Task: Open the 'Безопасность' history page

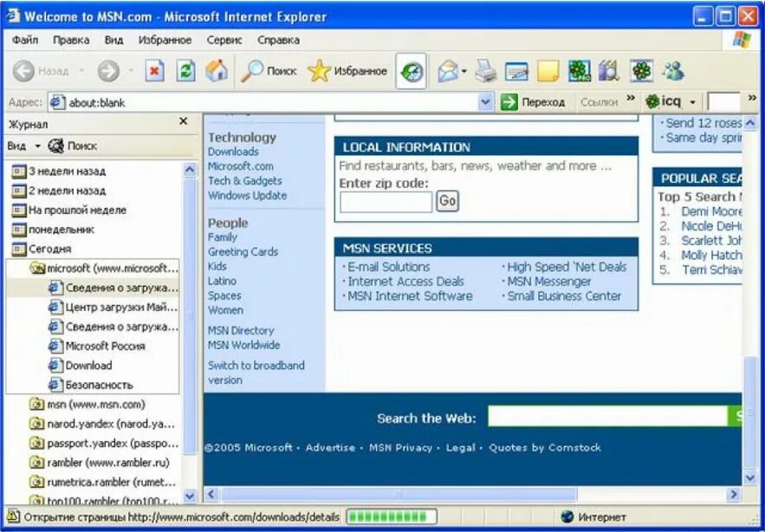Action: [91, 385]
